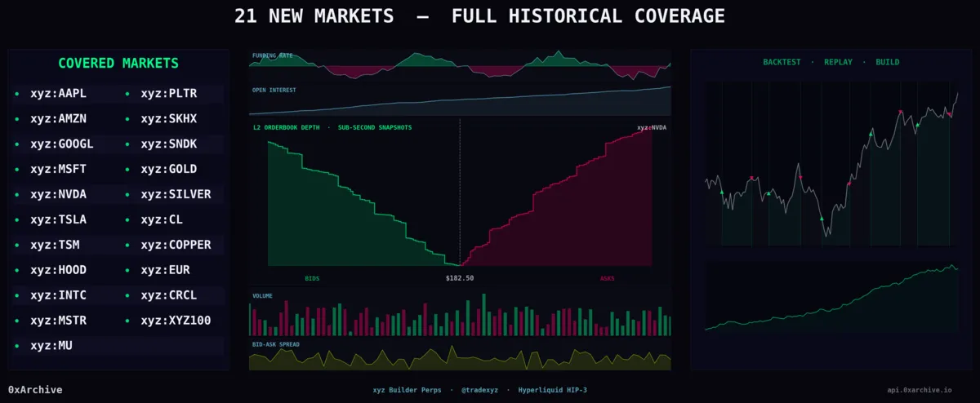Viewport: 980px width, 403px height.
Task: Select xyz:AAPL in the covered markets list
Action: click(58, 94)
